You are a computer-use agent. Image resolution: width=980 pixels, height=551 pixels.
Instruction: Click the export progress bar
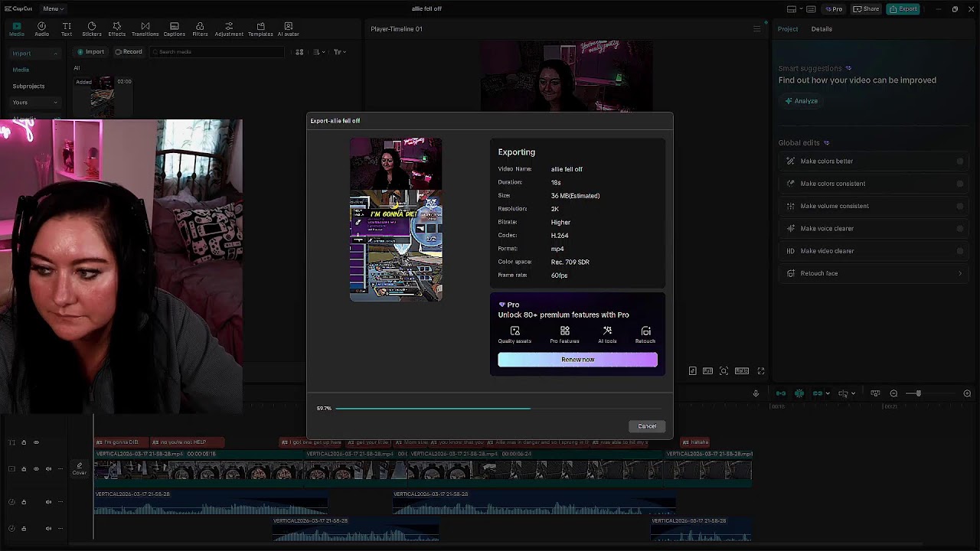coord(498,409)
